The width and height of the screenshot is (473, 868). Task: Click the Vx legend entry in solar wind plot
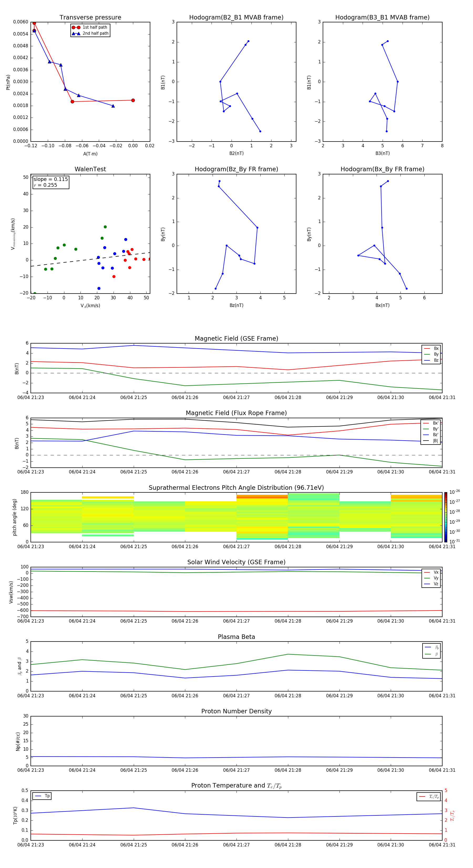[x=431, y=572]
